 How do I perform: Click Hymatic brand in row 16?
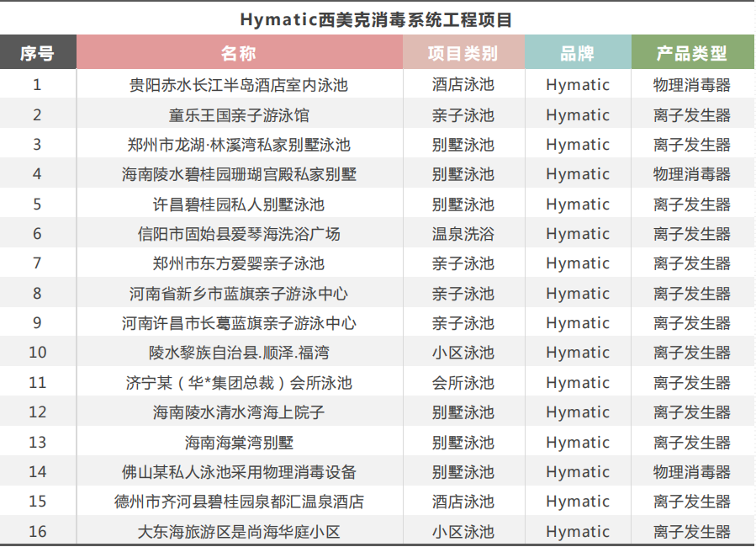578,532
